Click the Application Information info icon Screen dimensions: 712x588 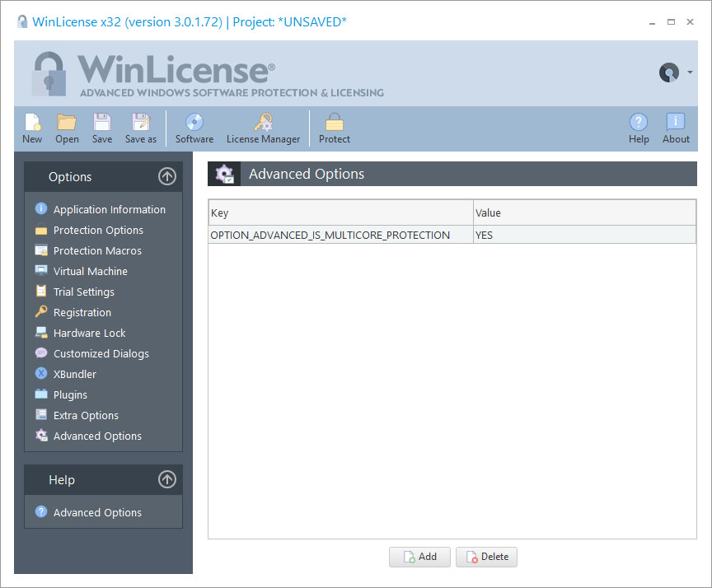click(41, 208)
